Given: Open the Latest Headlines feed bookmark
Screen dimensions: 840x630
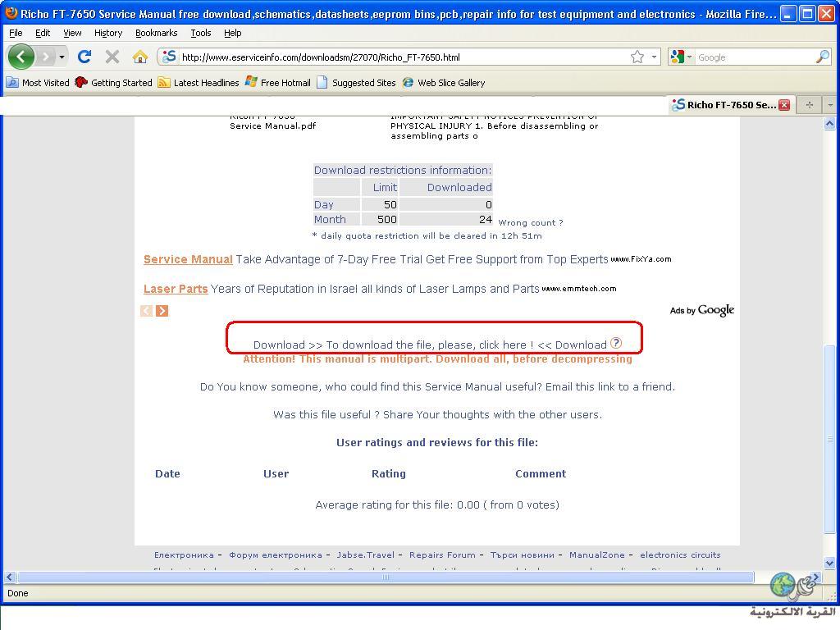Looking at the screenshot, I should [x=199, y=83].
